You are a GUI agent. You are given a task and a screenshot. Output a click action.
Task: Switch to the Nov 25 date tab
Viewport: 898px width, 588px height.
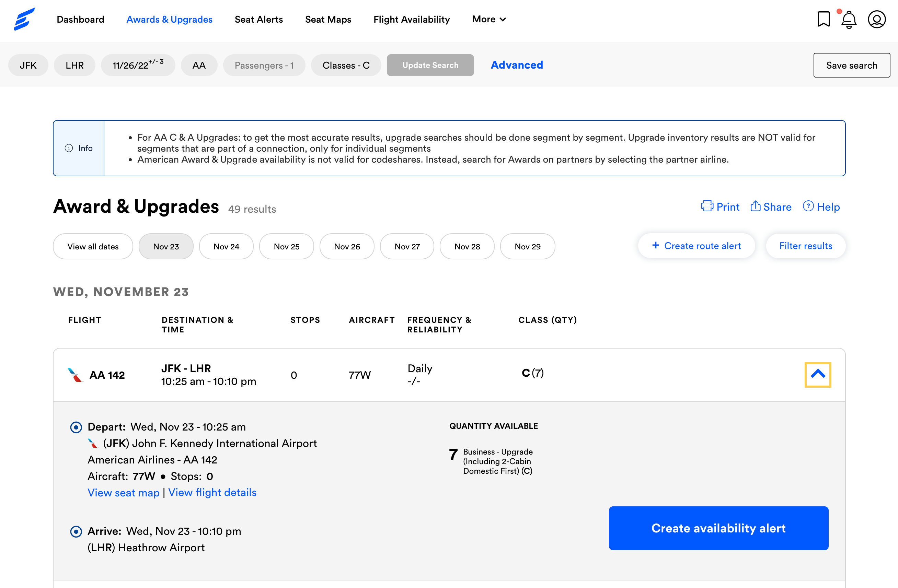286,246
